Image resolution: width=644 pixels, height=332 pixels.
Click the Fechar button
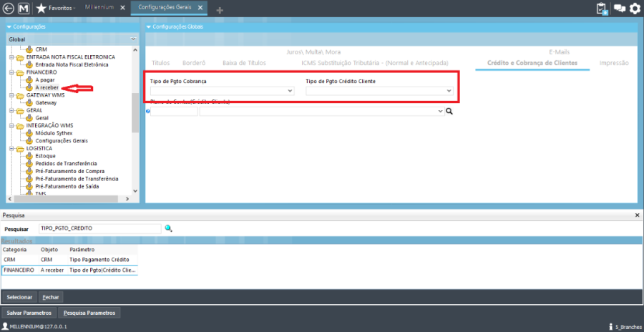(x=51, y=297)
